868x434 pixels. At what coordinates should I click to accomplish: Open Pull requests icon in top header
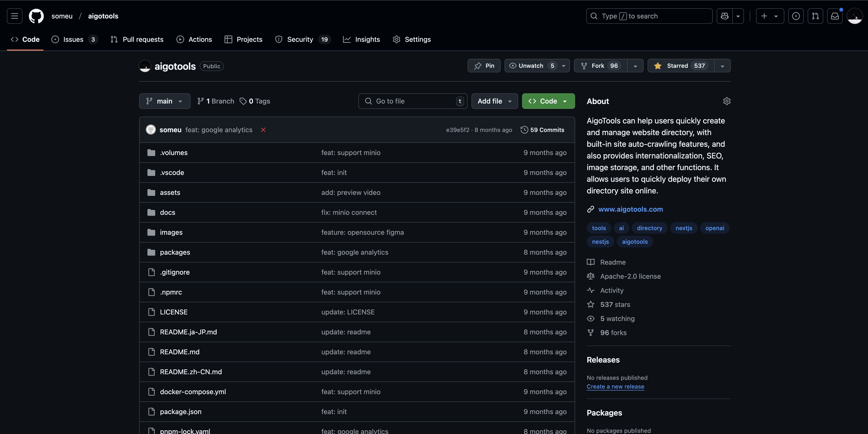[x=815, y=16]
